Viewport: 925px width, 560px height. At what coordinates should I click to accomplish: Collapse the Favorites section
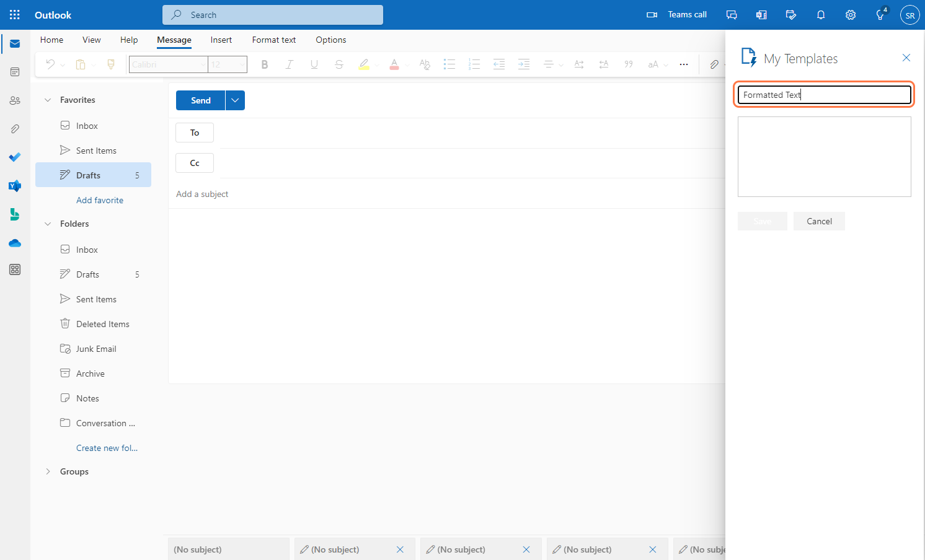tap(48, 100)
